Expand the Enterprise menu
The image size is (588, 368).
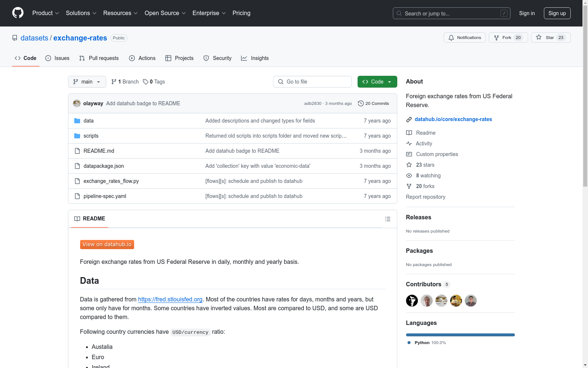pyautogui.click(x=209, y=13)
